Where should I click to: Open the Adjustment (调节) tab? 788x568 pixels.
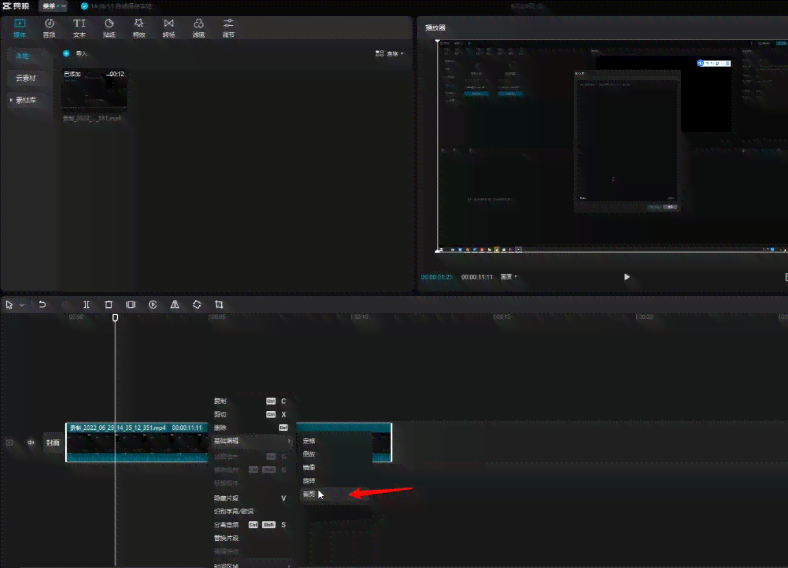point(229,28)
